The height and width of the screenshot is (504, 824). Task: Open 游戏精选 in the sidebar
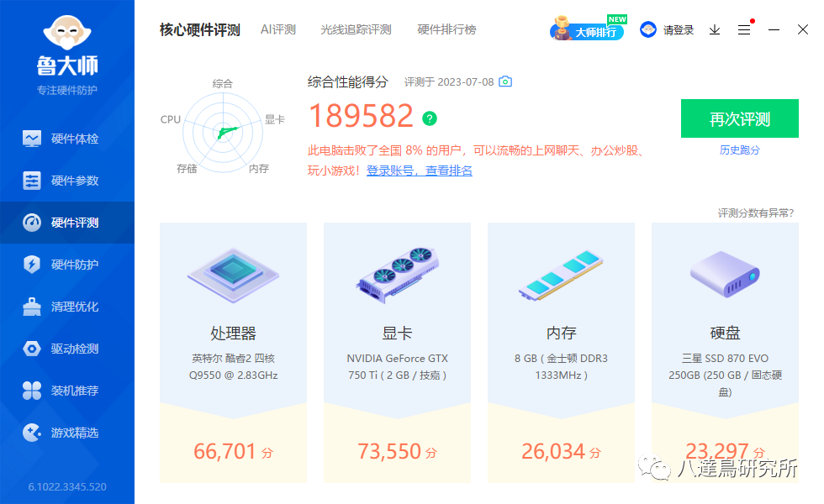pos(67,433)
